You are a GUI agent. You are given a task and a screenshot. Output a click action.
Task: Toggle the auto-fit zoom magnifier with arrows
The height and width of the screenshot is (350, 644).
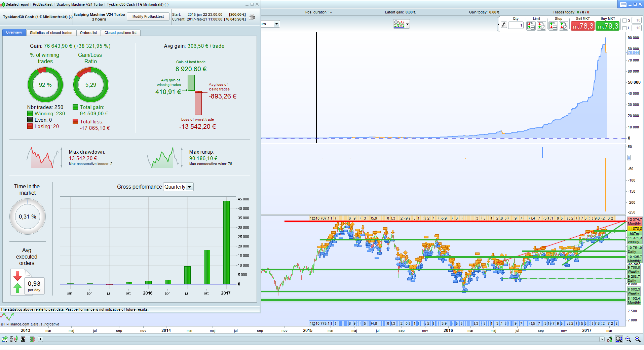pos(619,339)
